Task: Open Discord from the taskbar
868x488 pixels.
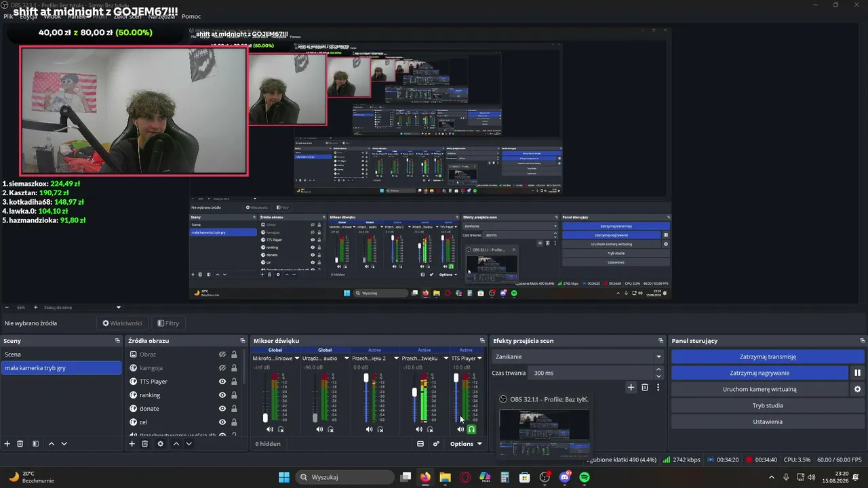Action: (x=565, y=477)
